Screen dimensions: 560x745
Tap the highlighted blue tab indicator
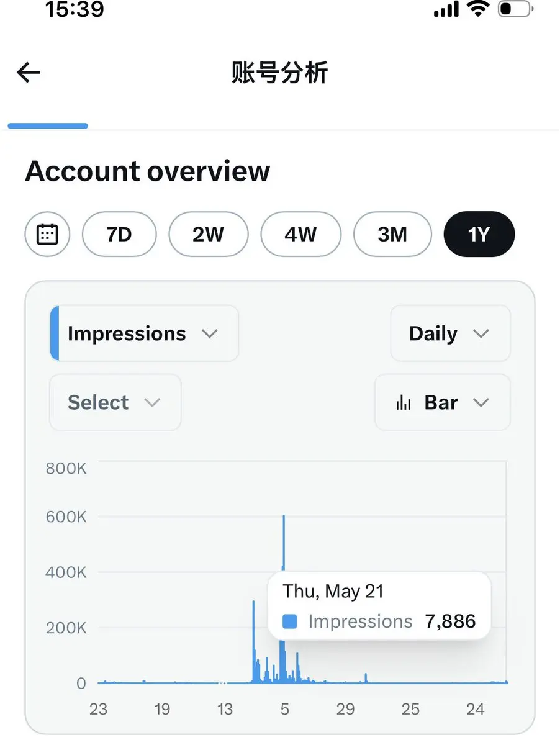[48, 126]
